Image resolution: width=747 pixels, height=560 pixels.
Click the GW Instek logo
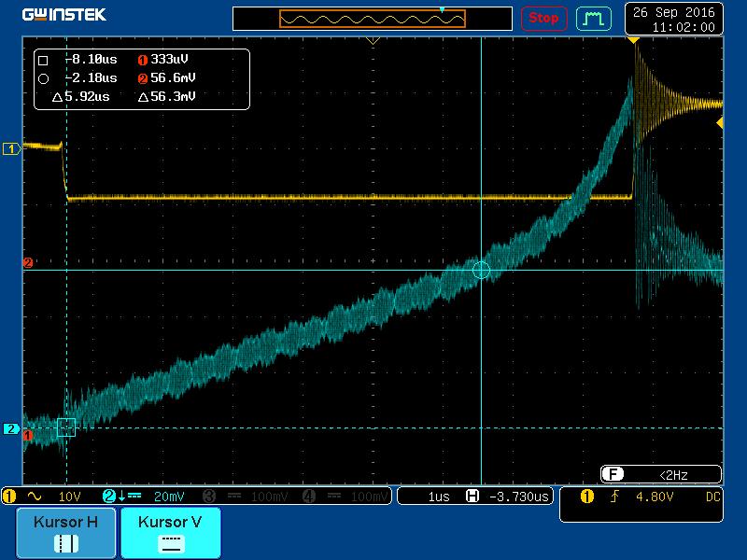[x=63, y=15]
